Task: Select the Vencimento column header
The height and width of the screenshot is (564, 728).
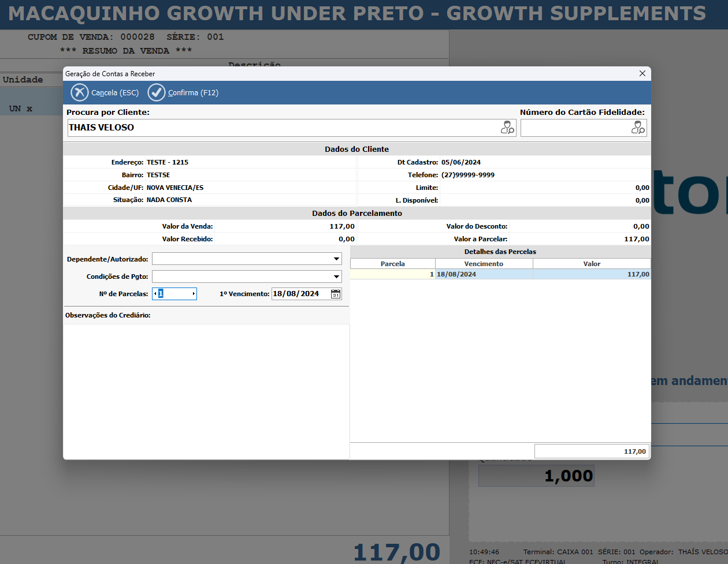Action: point(484,264)
